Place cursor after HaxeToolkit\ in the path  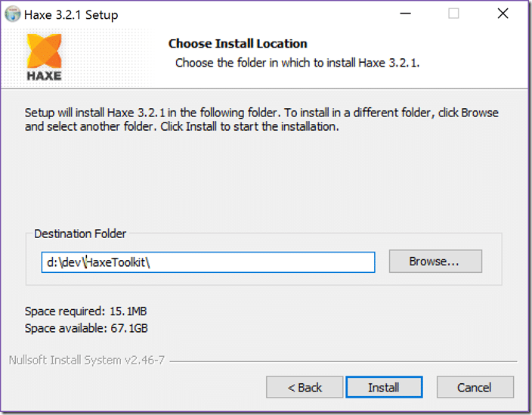(151, 262)
